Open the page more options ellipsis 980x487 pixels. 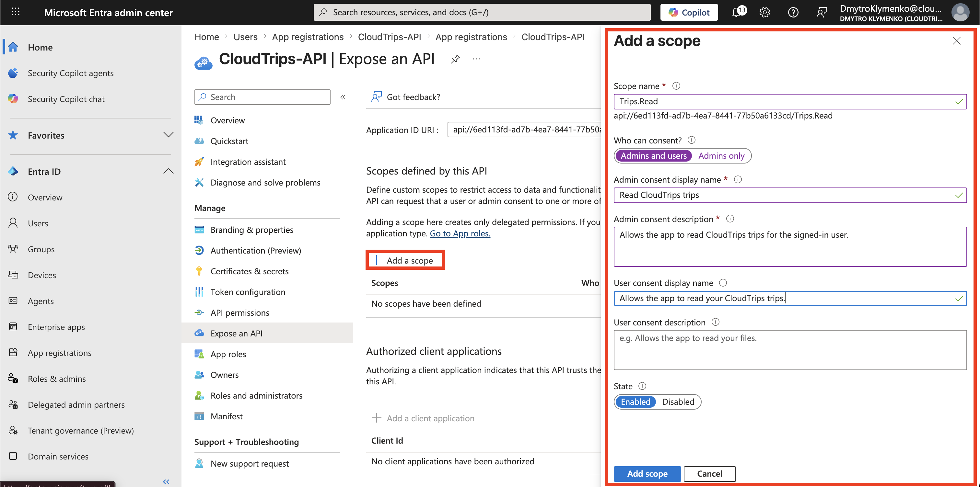476,59
